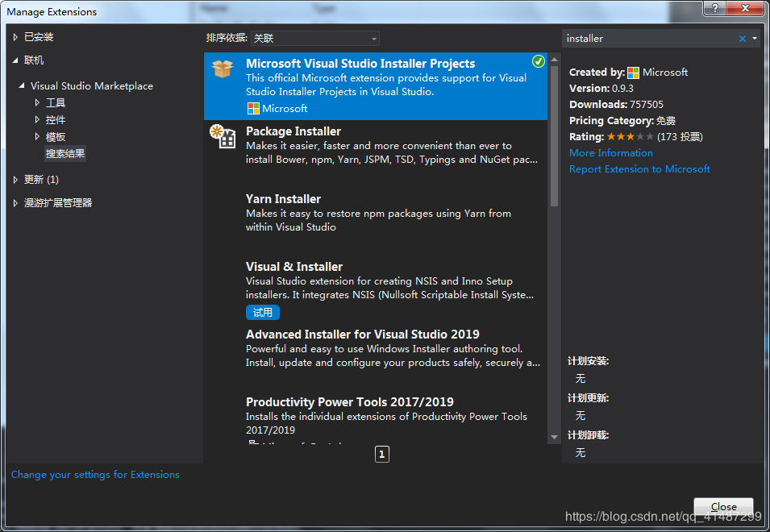The image size is (770, 532).
Task: Click the star rating in details
Action: pyautogui.click(x=630, y=136)
